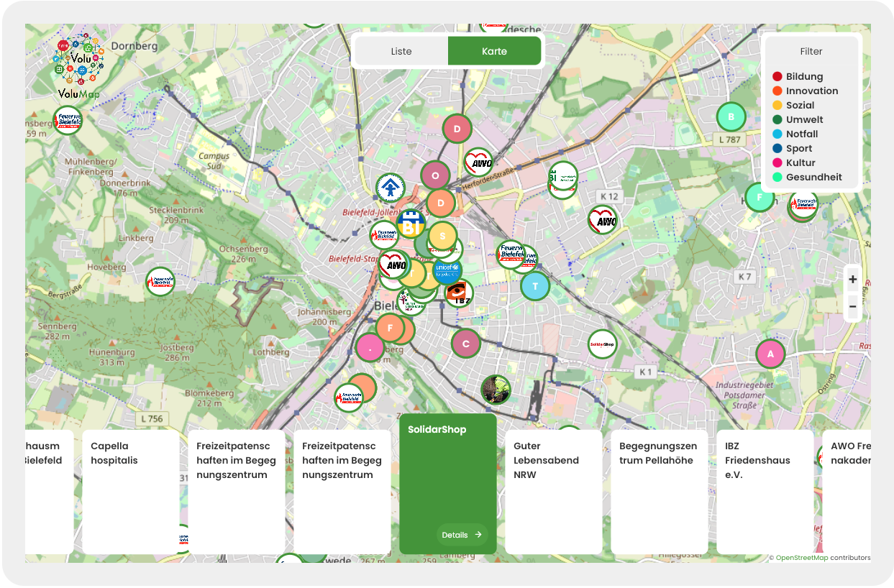Open the OpenStreetMap attribution link
Screen dimensions: 894x588
pos(801,558)
